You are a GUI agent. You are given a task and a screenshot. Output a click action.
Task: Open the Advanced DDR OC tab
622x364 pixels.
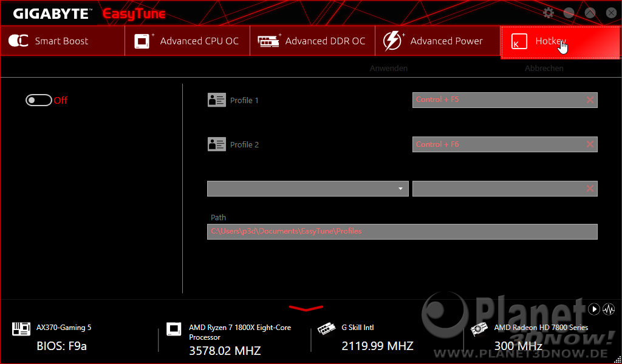coord(312,41)
